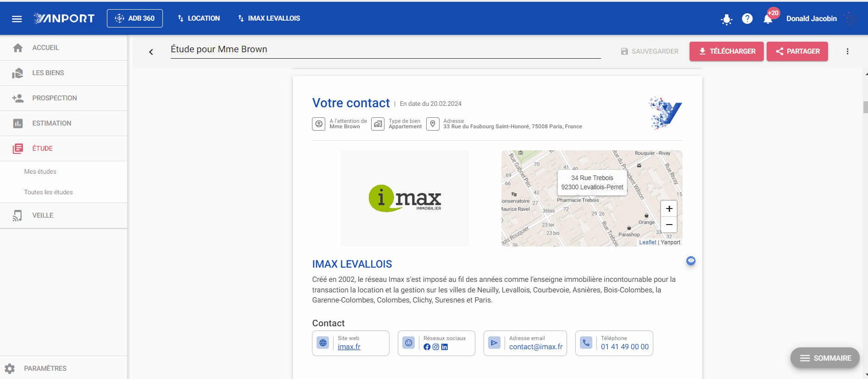The width and height of the screenshot is (868, 379).
Task: Switch the LOCATION transaction mode
Action: (x=199, y=18)
